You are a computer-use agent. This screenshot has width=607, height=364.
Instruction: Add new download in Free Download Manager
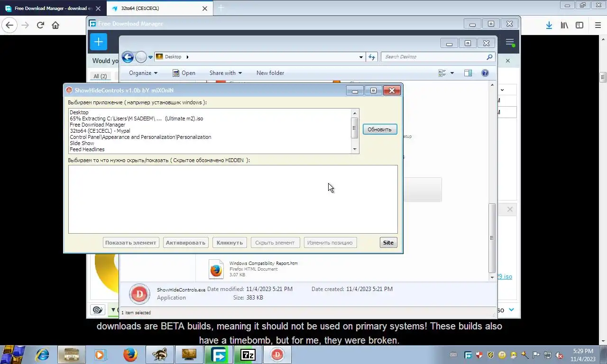98,42
